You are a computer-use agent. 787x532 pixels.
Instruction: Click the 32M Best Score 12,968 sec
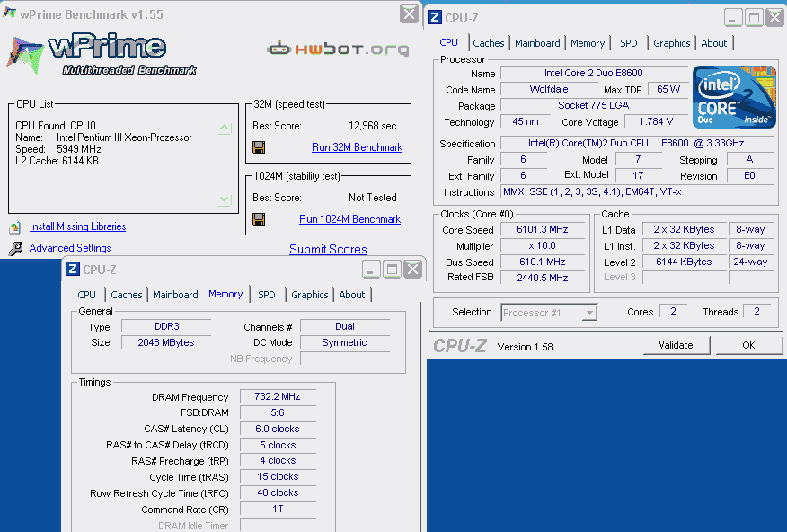click(373, 126)
